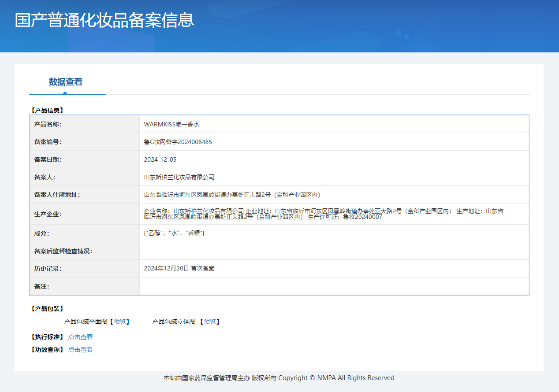Open 执行标准 点击查看 link
The height and width of the screenshot is (392, 559).
[80, 337]
